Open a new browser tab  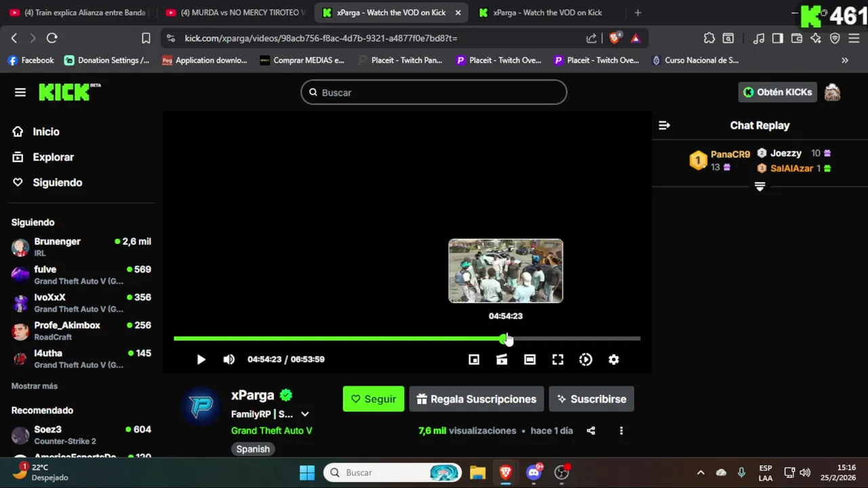tap(637, 12)
